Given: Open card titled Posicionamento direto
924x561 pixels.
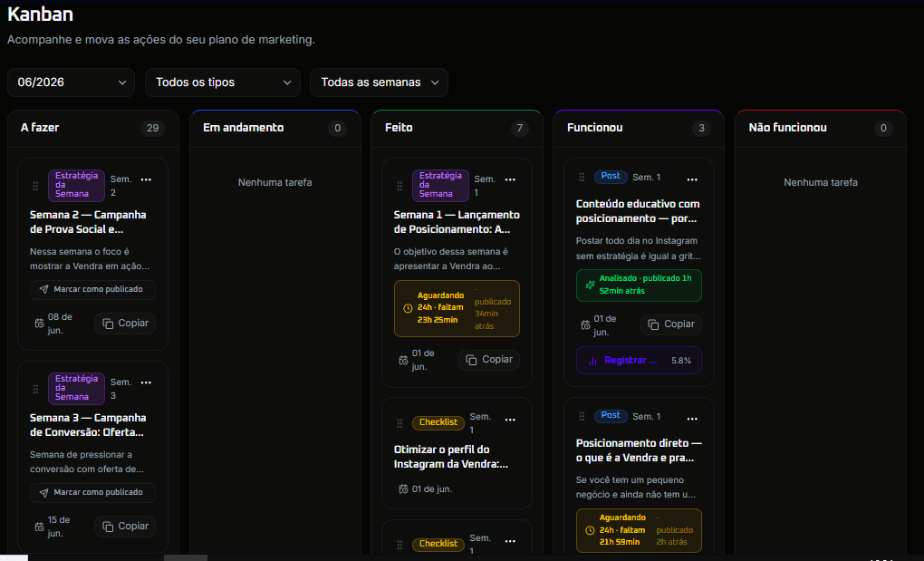Looking at the screenshot, I should (639, 450).
